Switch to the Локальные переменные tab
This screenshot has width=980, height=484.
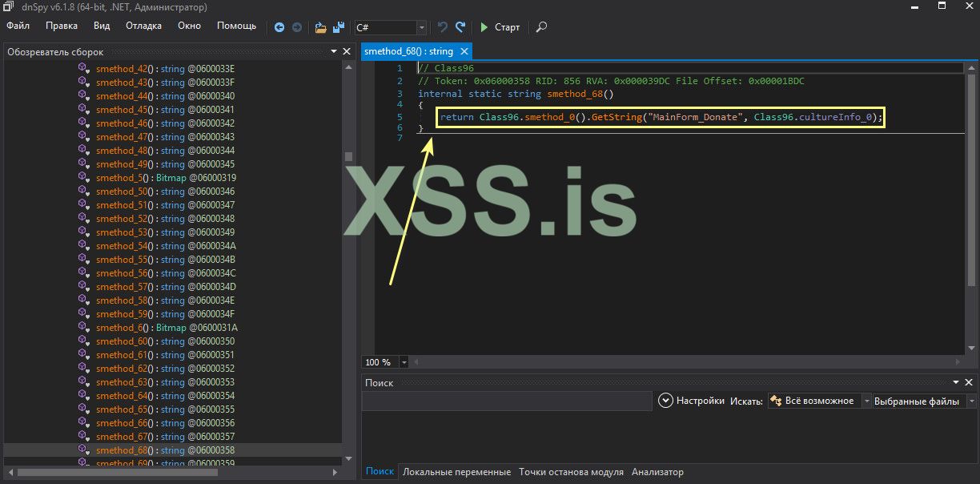click(x=456, y=472)
